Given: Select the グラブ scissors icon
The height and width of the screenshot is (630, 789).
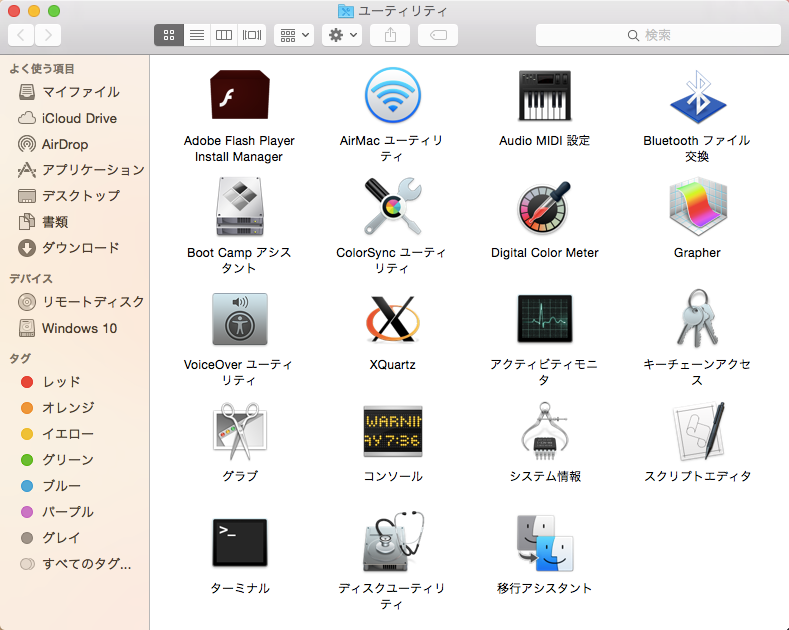Looking at the screenshot, I should [x=240, y=431].
